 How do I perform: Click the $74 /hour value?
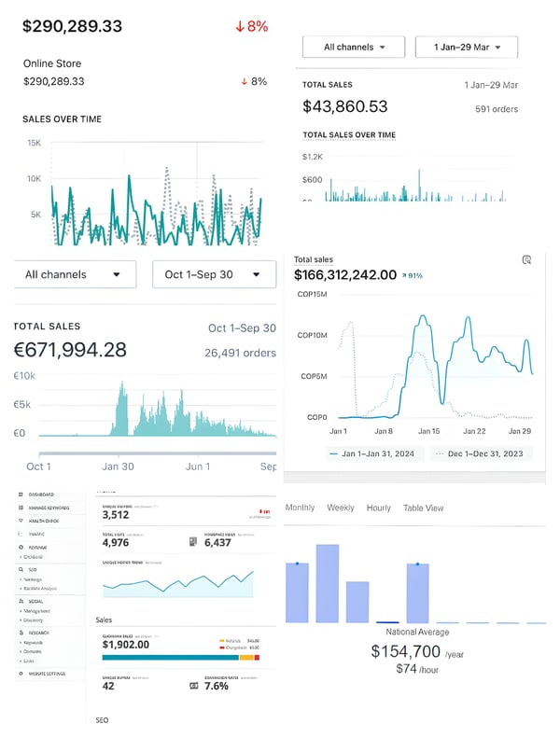(x=417, y=669)
